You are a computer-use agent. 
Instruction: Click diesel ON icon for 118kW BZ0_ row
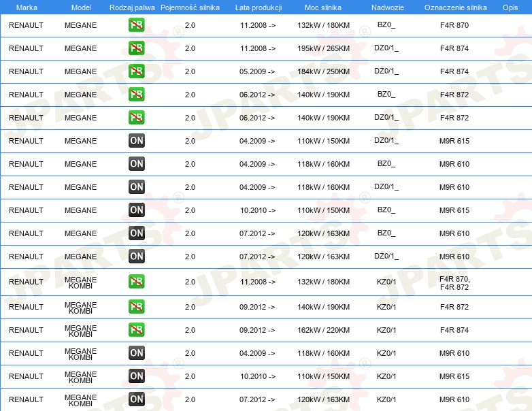point(136,163)
